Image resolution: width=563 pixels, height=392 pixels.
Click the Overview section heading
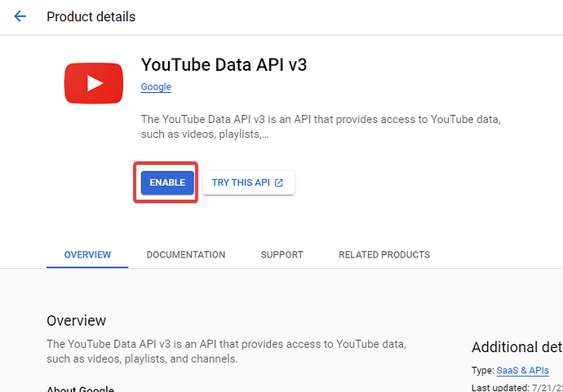coord(77,320)
